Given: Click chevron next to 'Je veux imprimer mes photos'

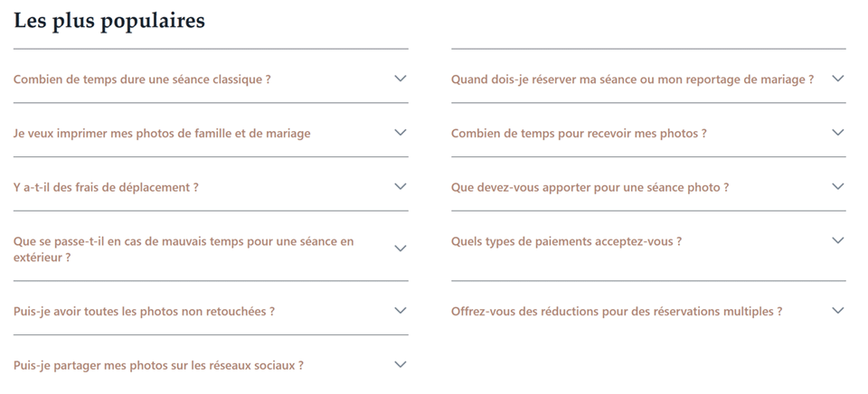Looking at the screenshot, I should coord(401,133).
